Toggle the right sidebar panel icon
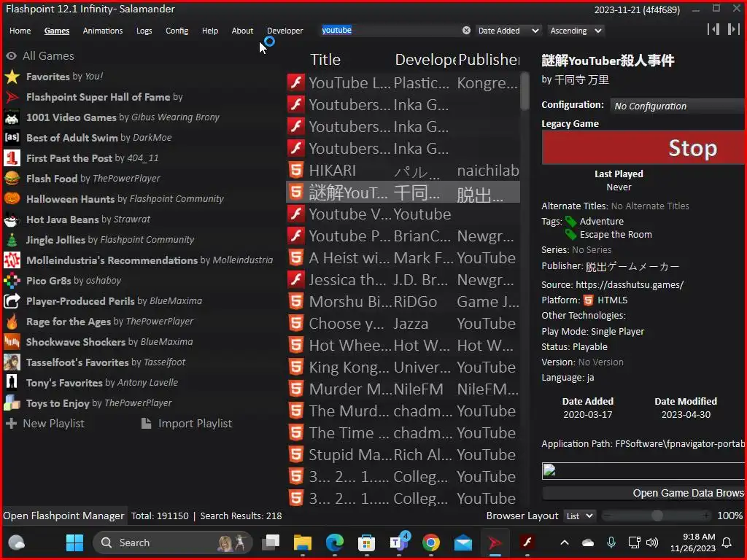 pyautogui.click(x=733, y=29)
